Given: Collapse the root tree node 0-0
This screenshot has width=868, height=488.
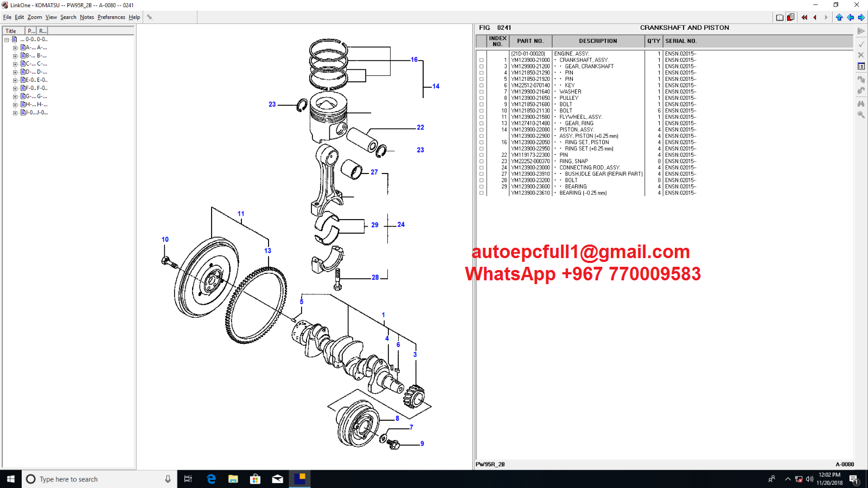Looking at the screenshot, I should point(7,40).
